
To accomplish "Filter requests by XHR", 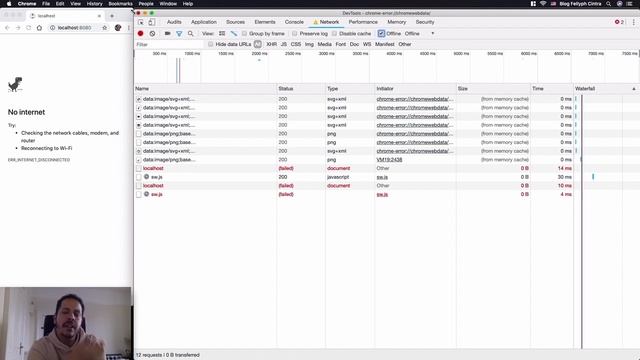I will [271, 44].
